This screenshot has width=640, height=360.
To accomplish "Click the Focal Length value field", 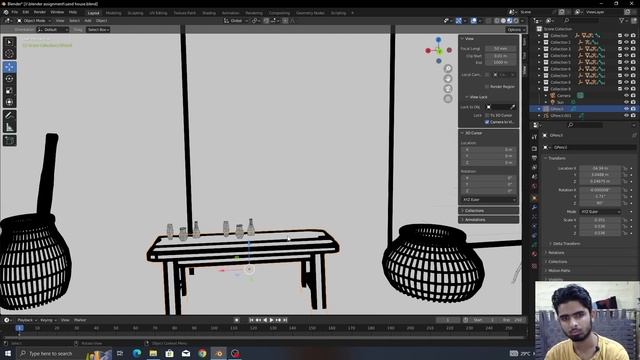I will pyautogui.click(x=501, y=49).
